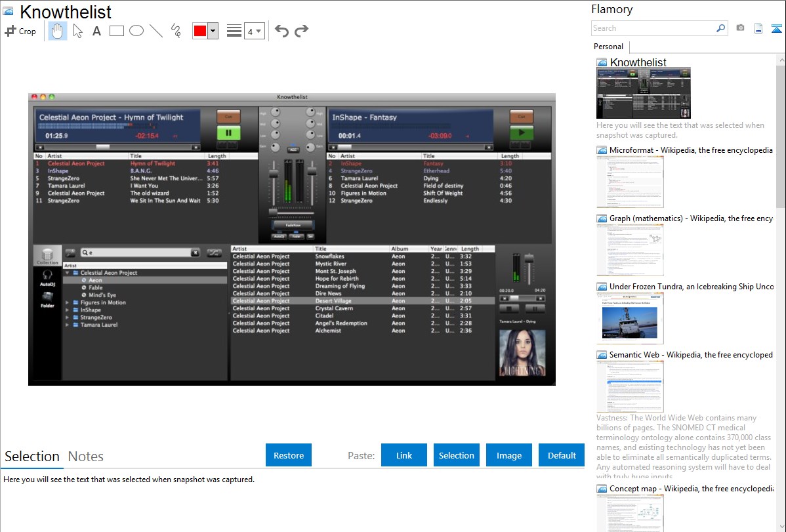Image resolution: width=786 pixels, height=532 pixels.
Task: Open the Semantic Web Wikipedia snapshot title
Action: (691, 355)
